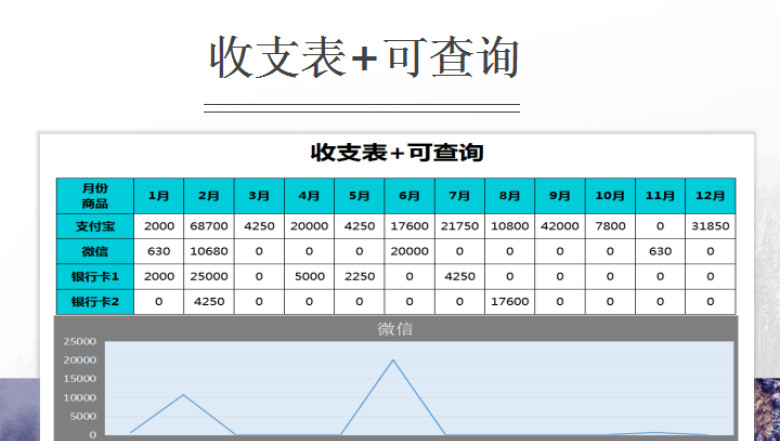
Task: Click the 银行卡1 row label
Action: click(95, 276)
